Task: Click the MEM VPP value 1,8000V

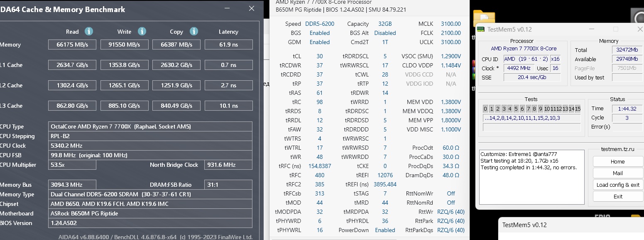Action: tap(451, 120)
